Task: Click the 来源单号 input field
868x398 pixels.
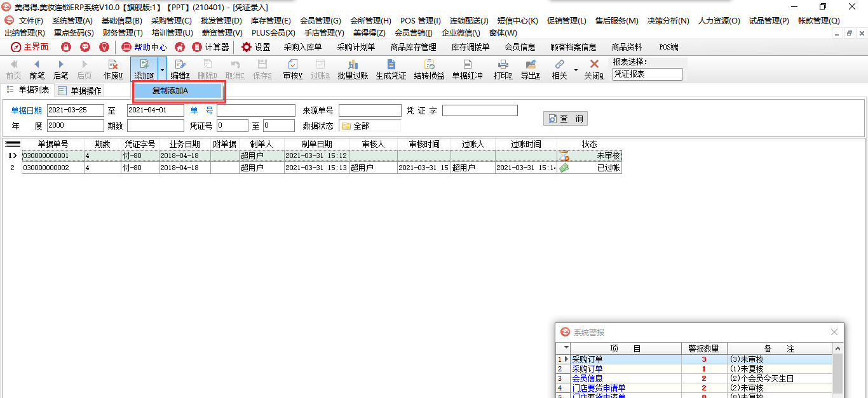Action: pyautogui.click(x=370, y=110)
